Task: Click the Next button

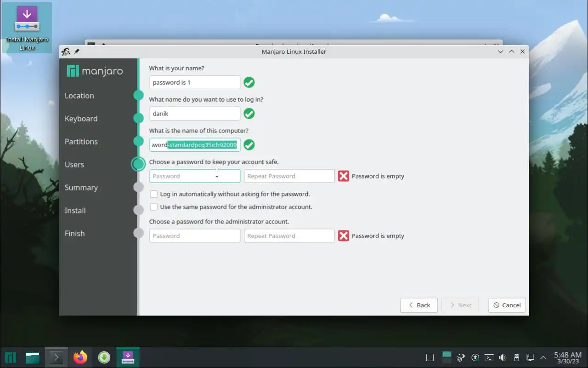Action: [460, 305]
